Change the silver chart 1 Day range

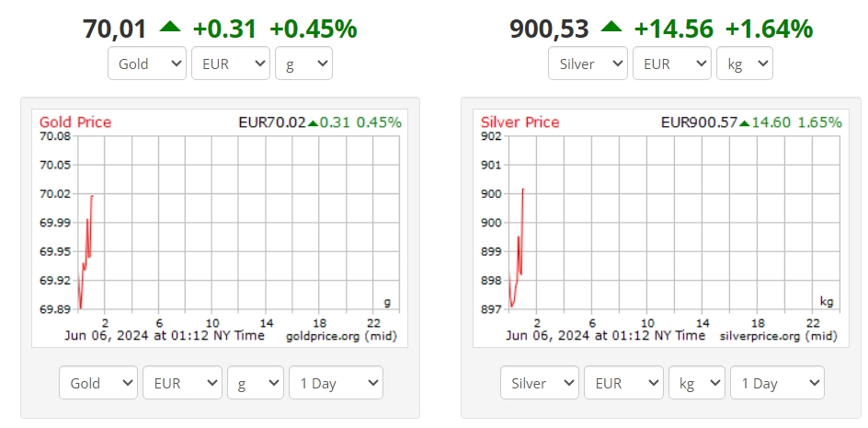click(x=777, y=383)
